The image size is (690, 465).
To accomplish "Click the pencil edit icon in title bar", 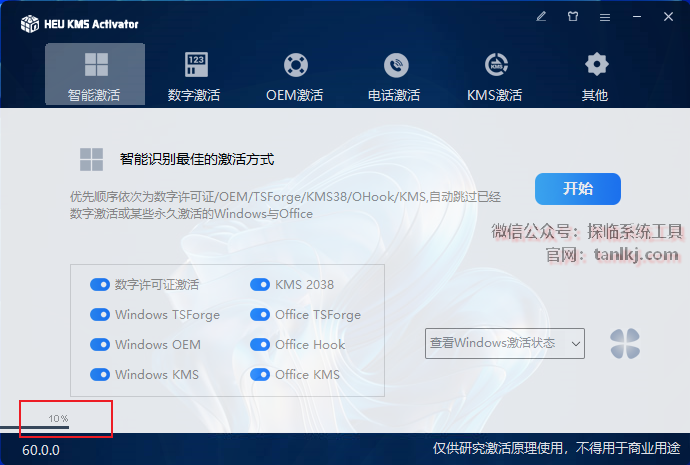I will coord(541,17).
